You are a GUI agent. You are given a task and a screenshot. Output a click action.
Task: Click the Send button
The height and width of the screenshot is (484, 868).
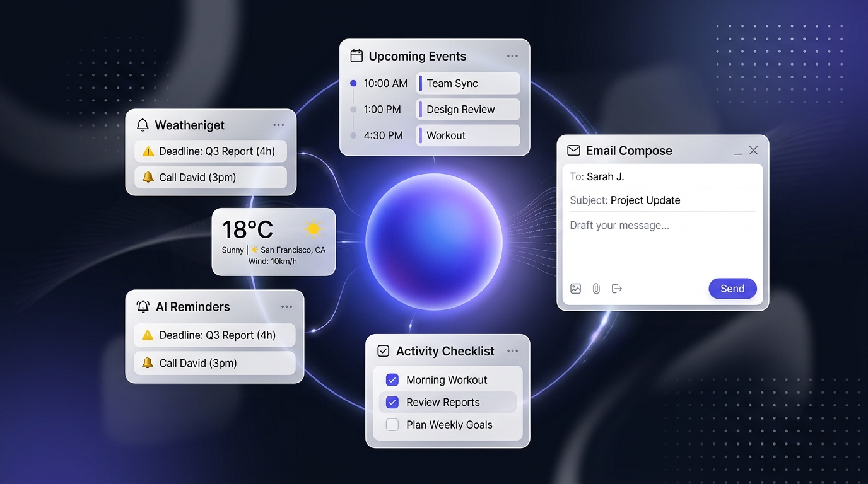(732, 288)
